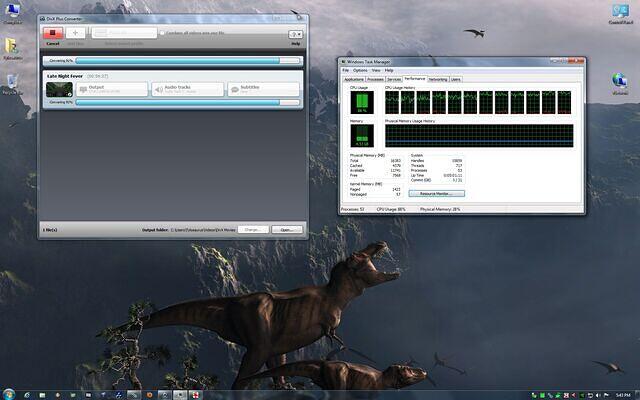The image size is (640, 400).
Task: Click the Late Night Fever video thumbnail
Action: [59, 89]
